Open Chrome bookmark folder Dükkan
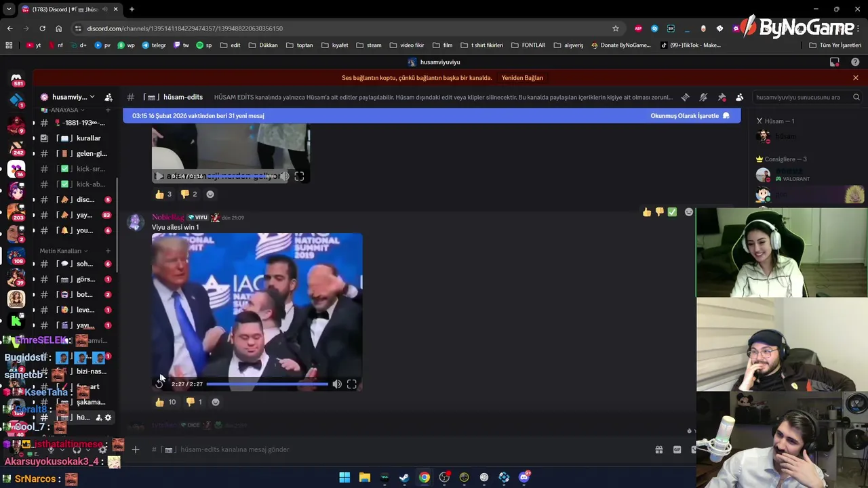868x488 pixels. [263, 45]
